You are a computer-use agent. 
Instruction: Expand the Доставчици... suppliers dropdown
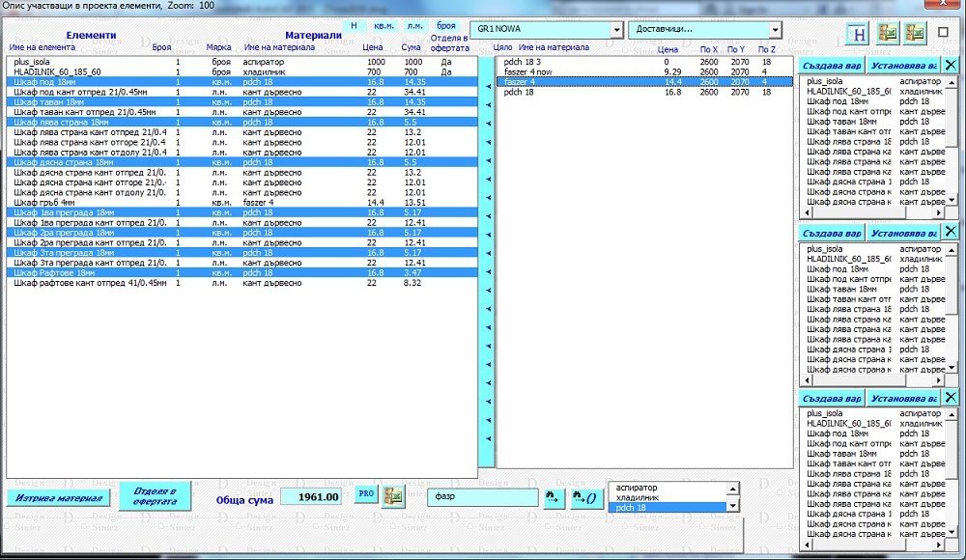tap(775, 30)
